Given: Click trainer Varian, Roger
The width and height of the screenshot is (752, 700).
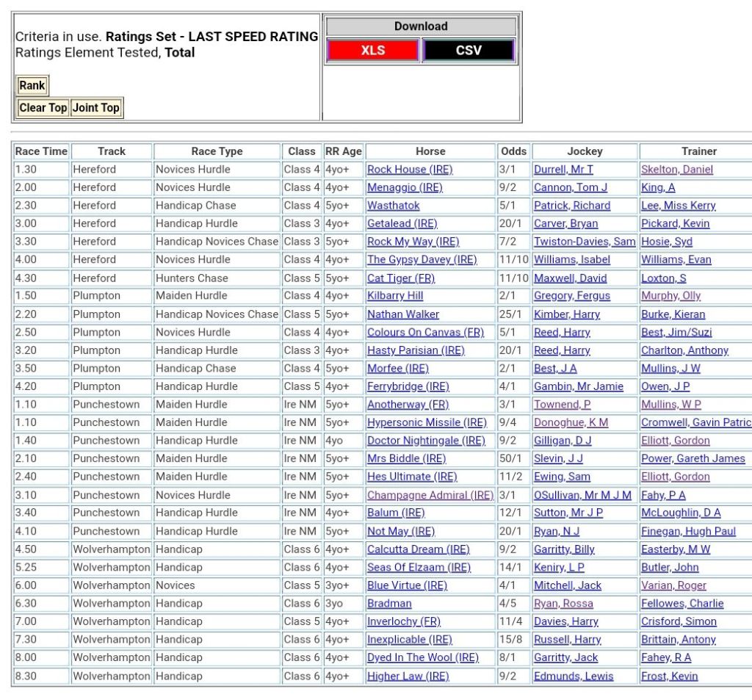Looking at the screenshot, I should tap(673, 585).
